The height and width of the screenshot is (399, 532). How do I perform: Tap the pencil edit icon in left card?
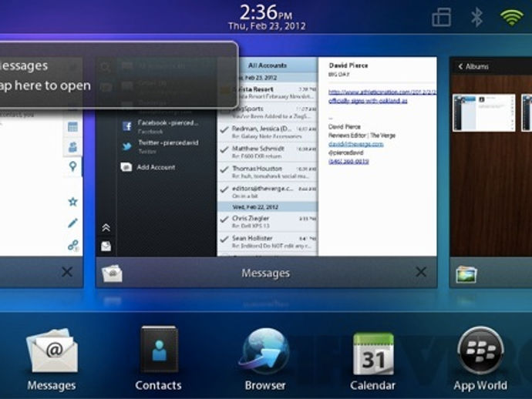(x=72, y=223)
